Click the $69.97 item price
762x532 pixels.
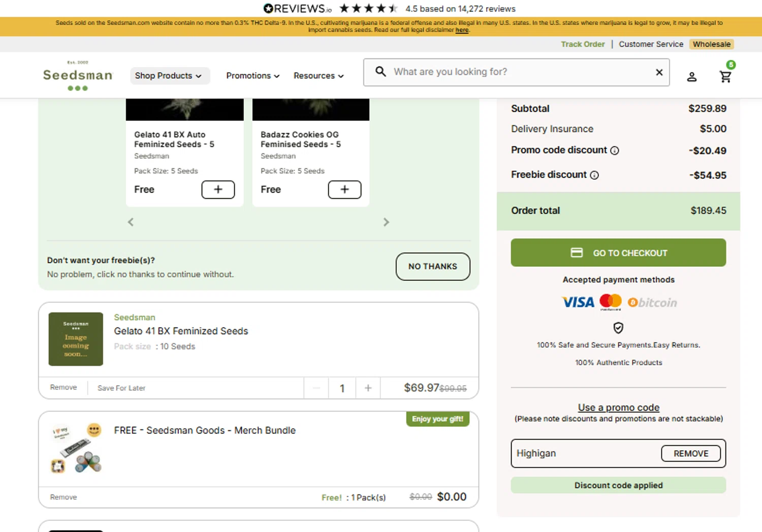click(x=421, y=388)
